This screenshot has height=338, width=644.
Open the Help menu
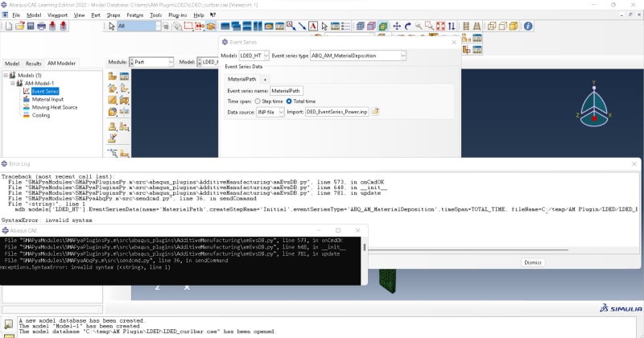pos(198,15)
